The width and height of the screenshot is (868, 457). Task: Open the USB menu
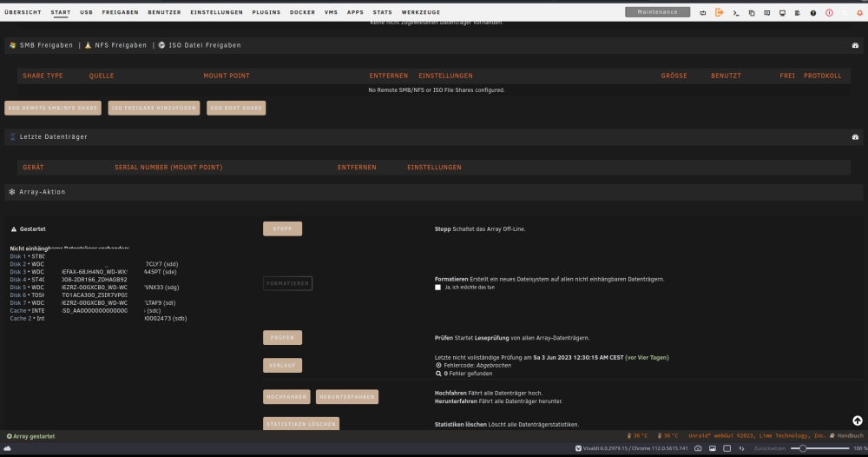(x=86, y=12)
